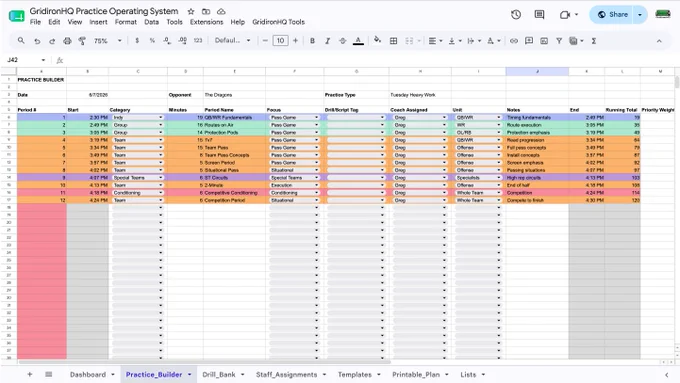Screen dimensions: 680x383
Task: Switch to the Printable_Plan sheet tab
Action: click(x=416, y=374)
